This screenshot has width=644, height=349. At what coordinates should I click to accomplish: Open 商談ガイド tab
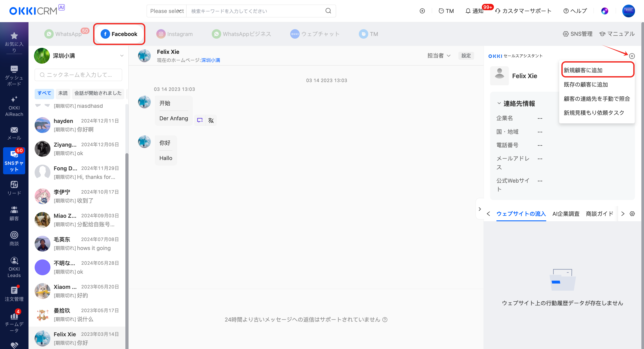coord(600,214)
